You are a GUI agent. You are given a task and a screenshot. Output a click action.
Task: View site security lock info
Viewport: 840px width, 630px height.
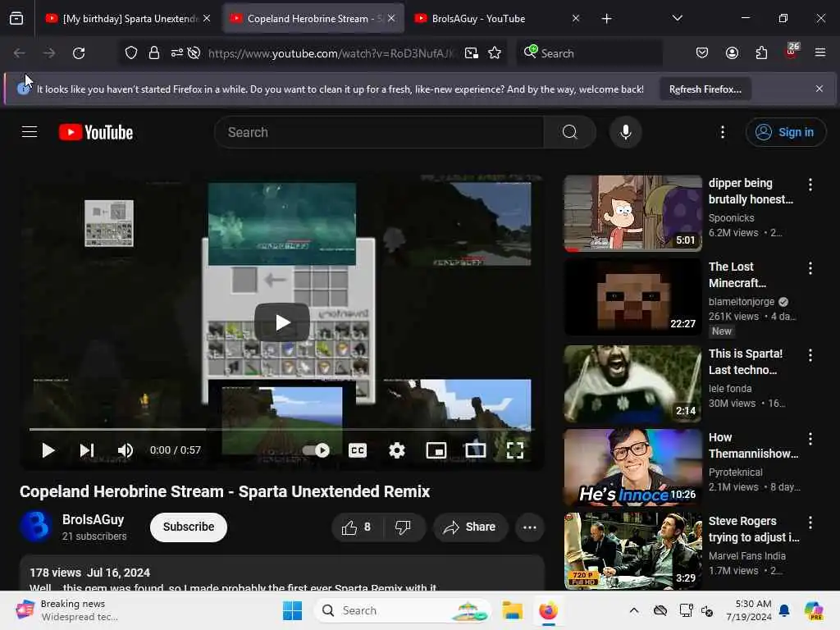(154, 53)
